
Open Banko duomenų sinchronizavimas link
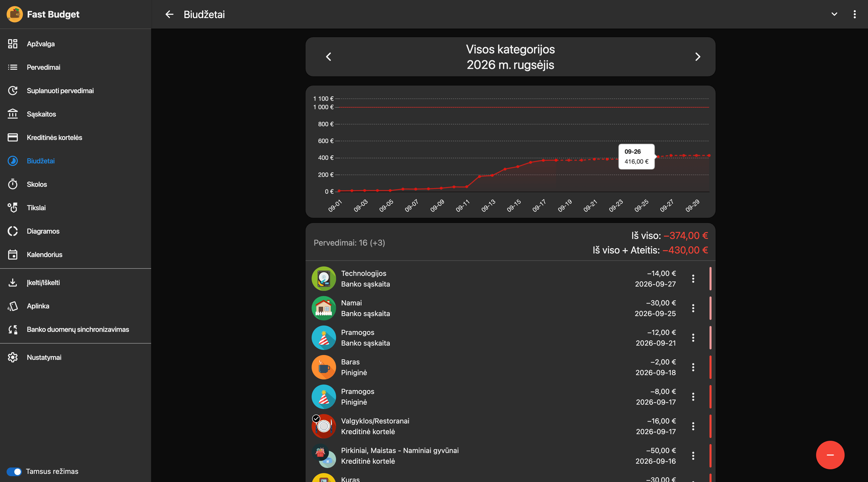point(76,329)
